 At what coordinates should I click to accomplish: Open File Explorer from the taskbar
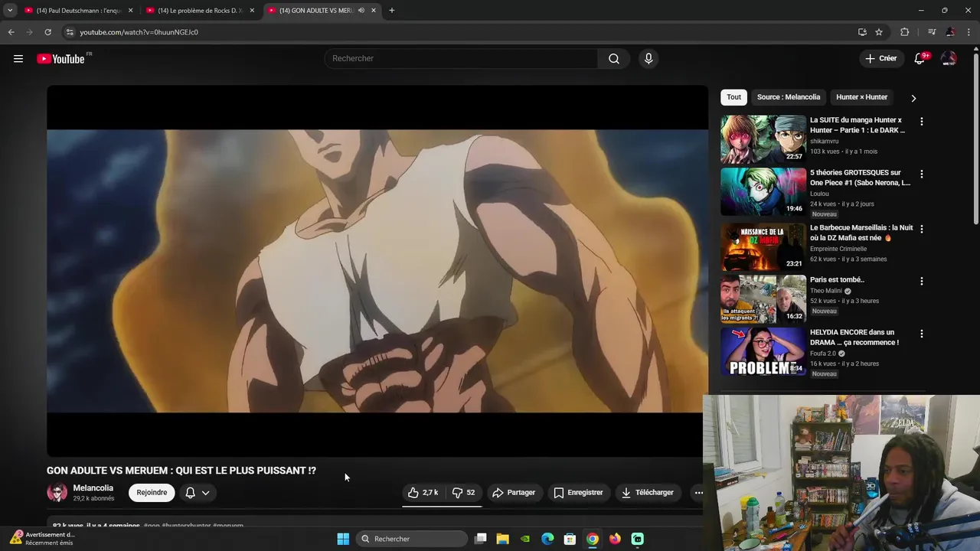(x=503, y=539)
